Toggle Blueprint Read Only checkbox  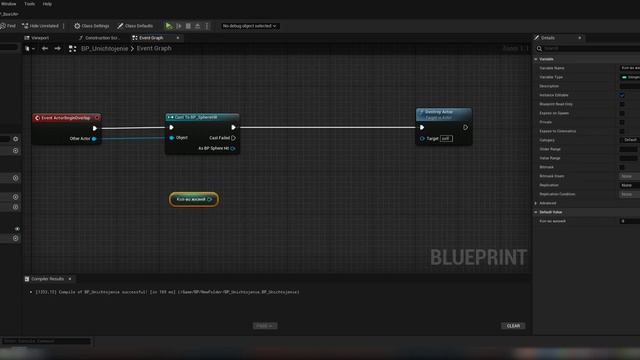click(622, 104)
